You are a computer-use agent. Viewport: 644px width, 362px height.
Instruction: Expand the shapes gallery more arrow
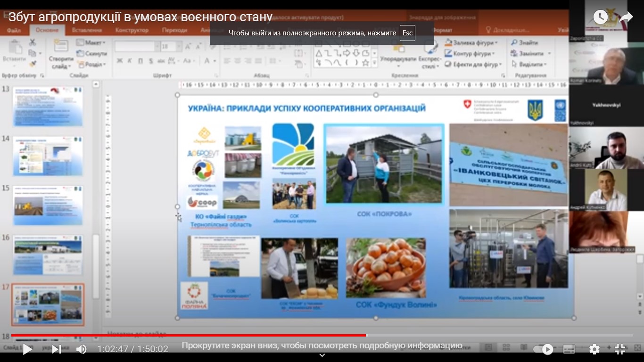click(375, 64)
